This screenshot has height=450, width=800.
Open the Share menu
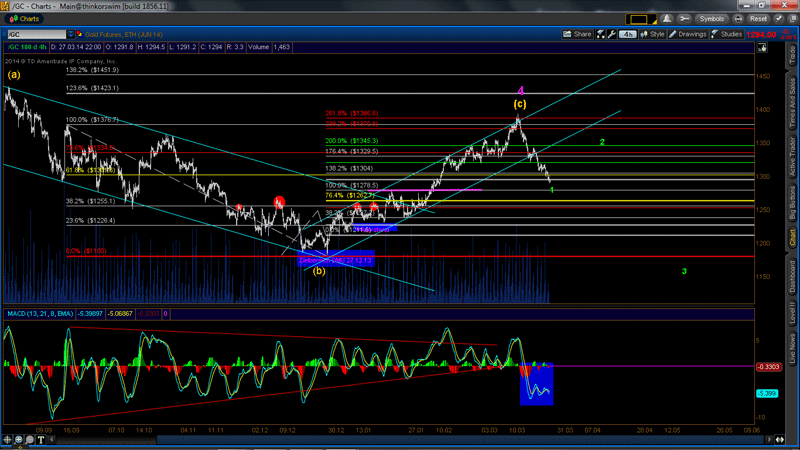[577, 33]
